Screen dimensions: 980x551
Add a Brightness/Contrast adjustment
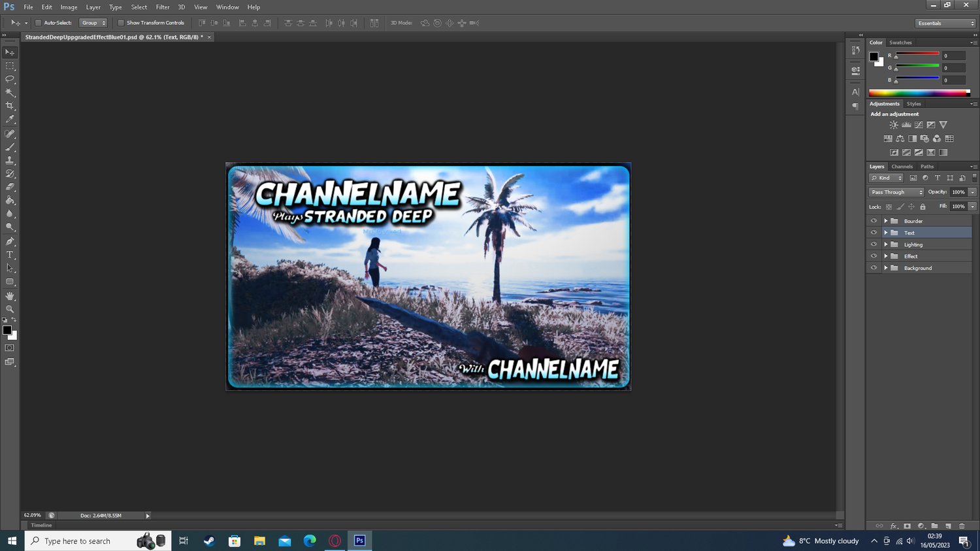(894, 125)
